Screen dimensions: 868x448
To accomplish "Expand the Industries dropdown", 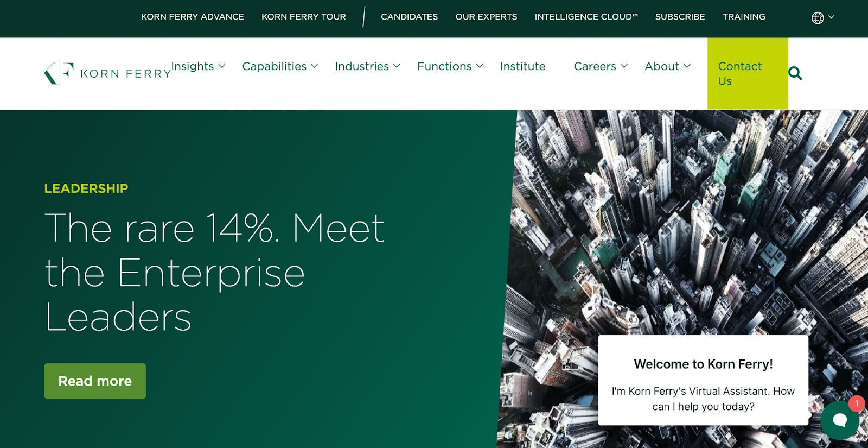I will coord(367,66).
